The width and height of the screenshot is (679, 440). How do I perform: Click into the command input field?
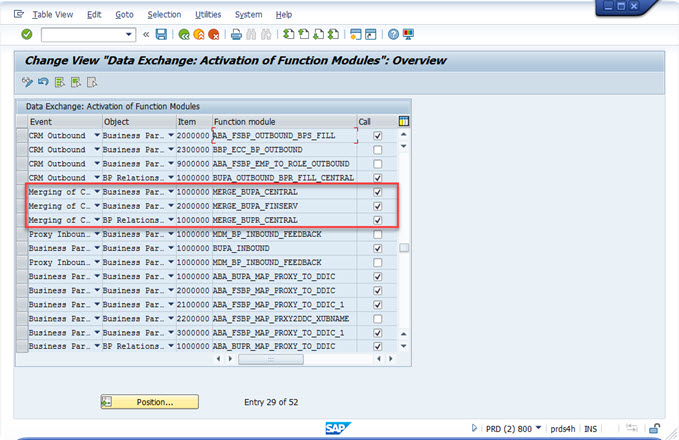click(x=83, y=34)
